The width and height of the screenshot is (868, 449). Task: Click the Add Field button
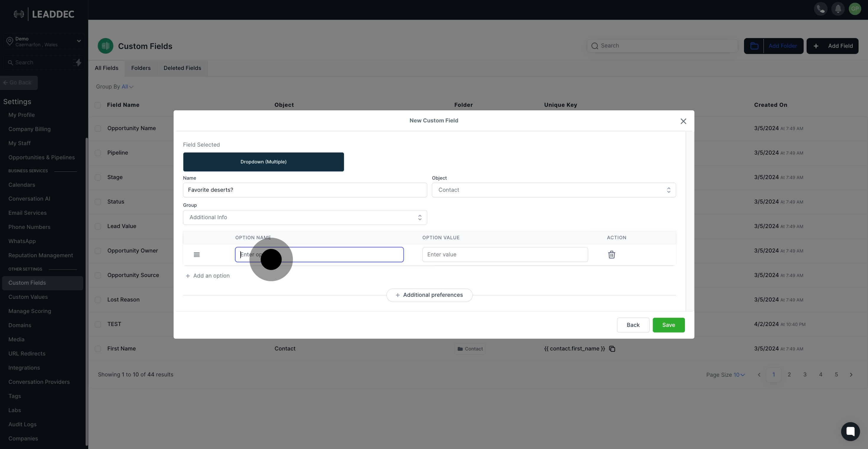pyautogui.click(x=832, y=46)
